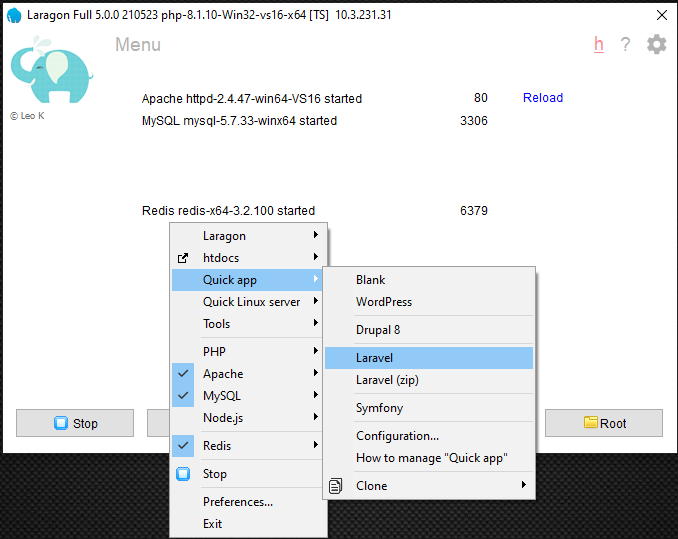
Task: Click the Stop button in main window
Action: pos(75,423)
